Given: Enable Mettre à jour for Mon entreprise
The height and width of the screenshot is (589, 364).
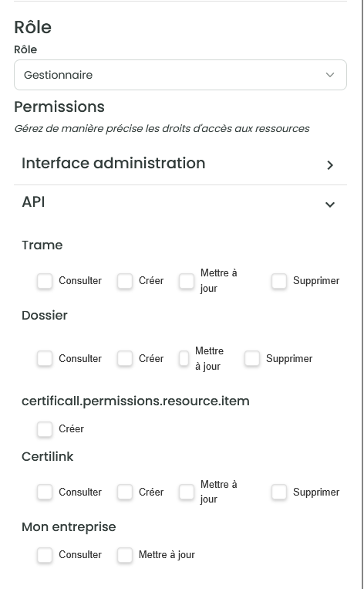Looking at the screenshot, I should pyautogui.click(x=125, y=555).
